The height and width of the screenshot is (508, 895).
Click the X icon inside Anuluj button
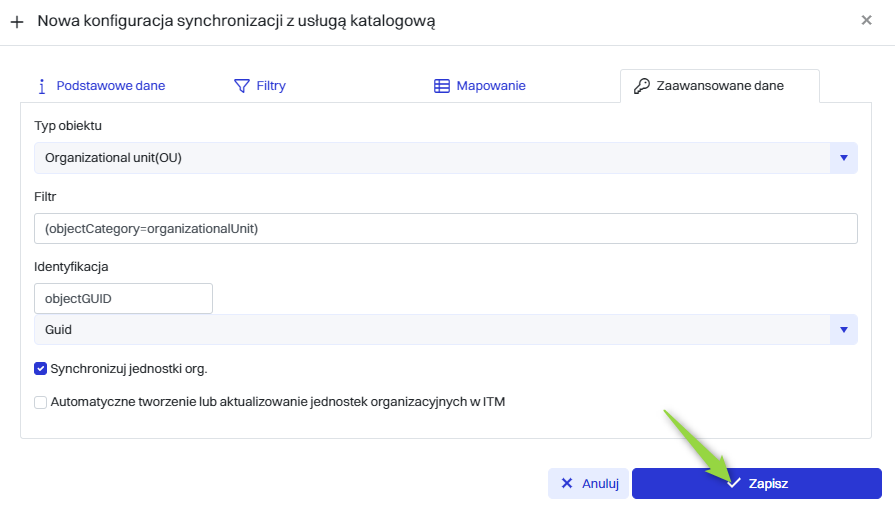tap(567, 483)
